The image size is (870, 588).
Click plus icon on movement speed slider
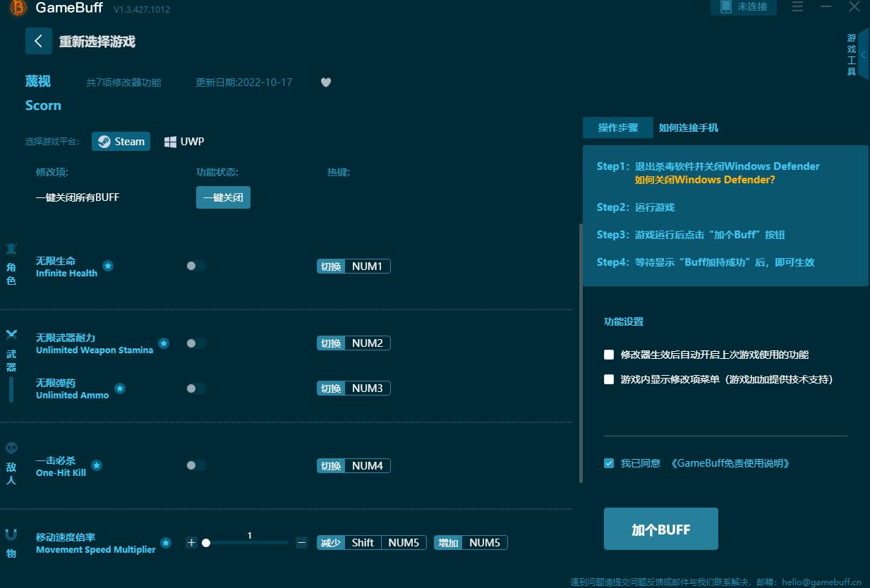tap(191, 543)
